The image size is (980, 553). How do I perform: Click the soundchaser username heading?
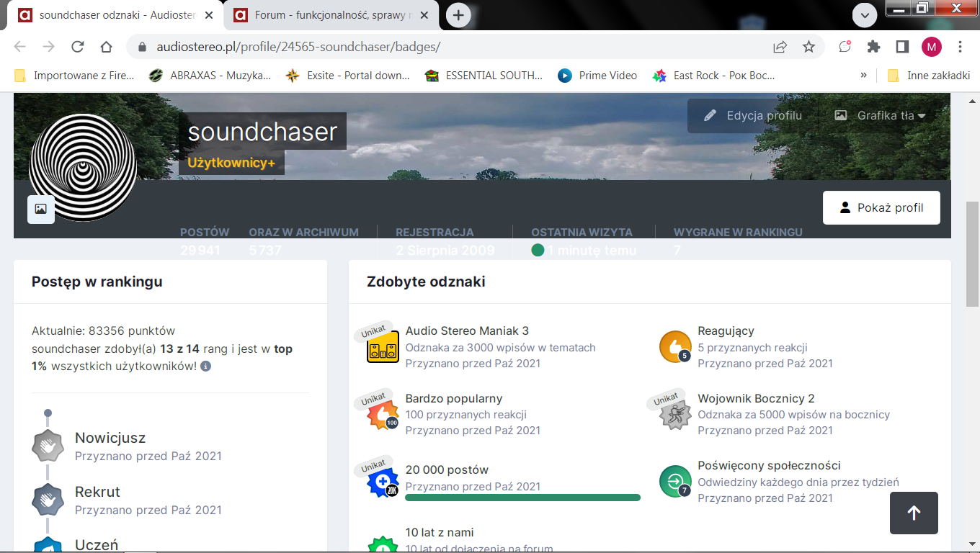coord(262,131)
